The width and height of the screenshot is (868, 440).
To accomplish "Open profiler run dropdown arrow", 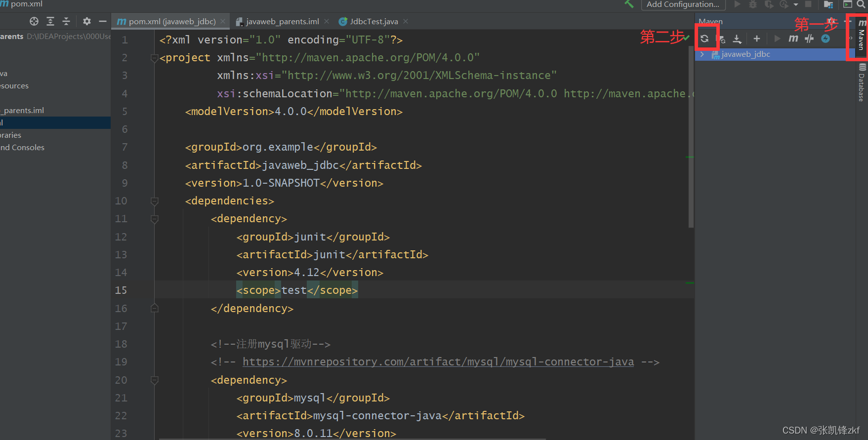I will [795, 4].
